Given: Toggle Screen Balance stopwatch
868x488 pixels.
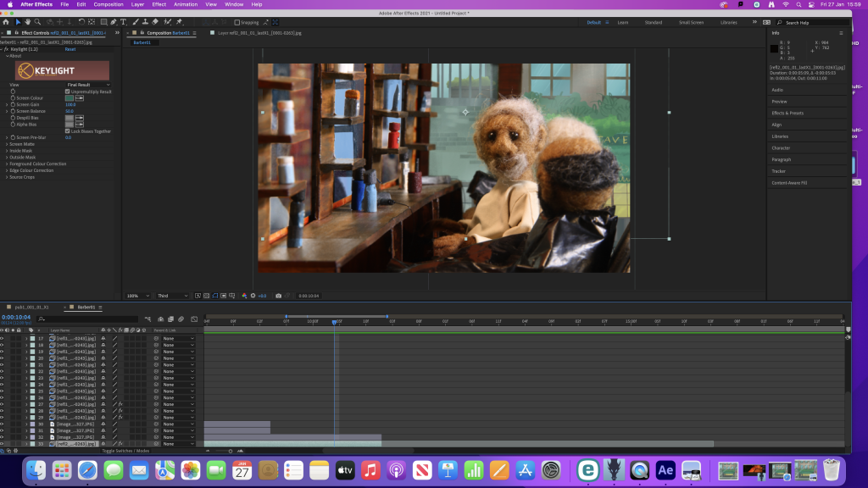Looking at the screenshot, I should coord(13,111).
